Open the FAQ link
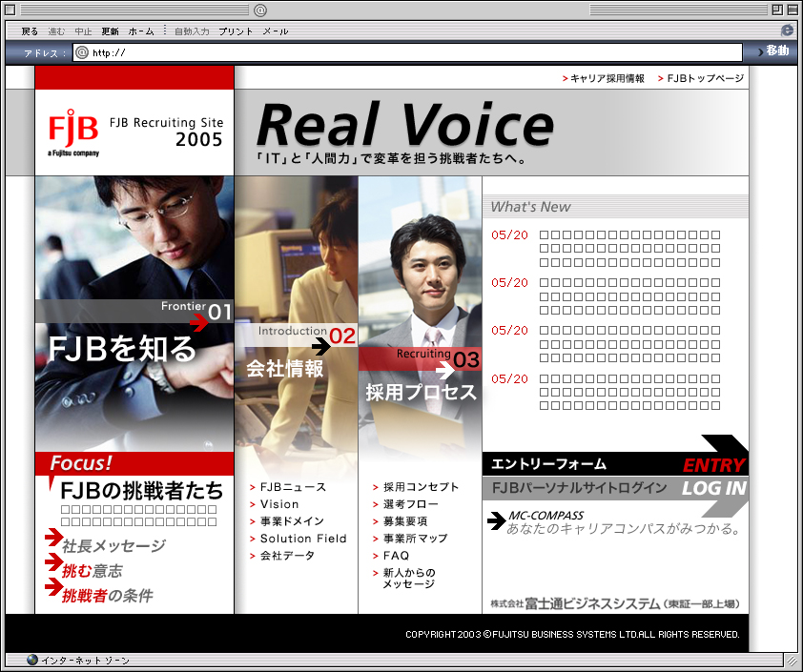803x672 pixels. click(391, 556)
